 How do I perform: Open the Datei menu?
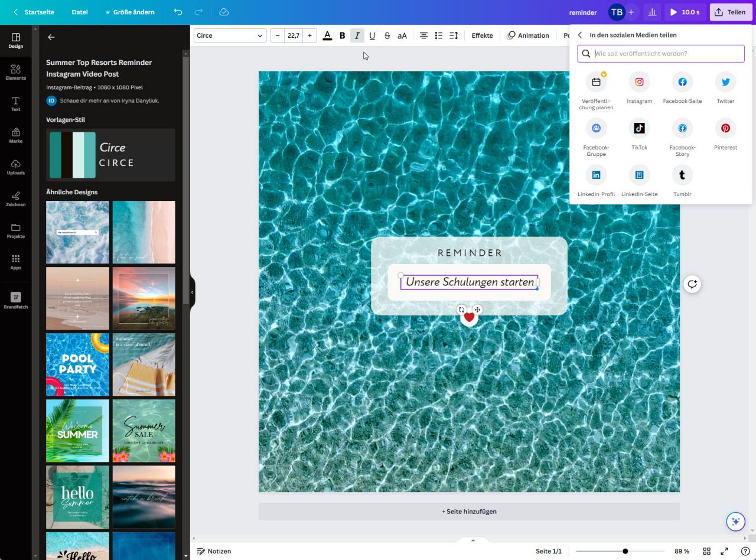coord(80,12)
